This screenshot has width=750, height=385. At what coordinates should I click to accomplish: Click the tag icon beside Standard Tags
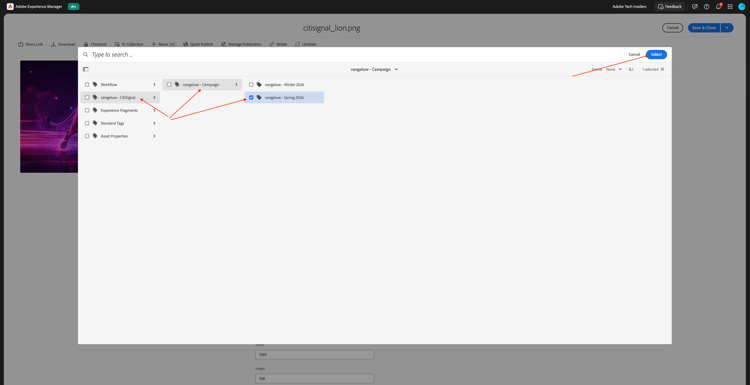(95, 123)
